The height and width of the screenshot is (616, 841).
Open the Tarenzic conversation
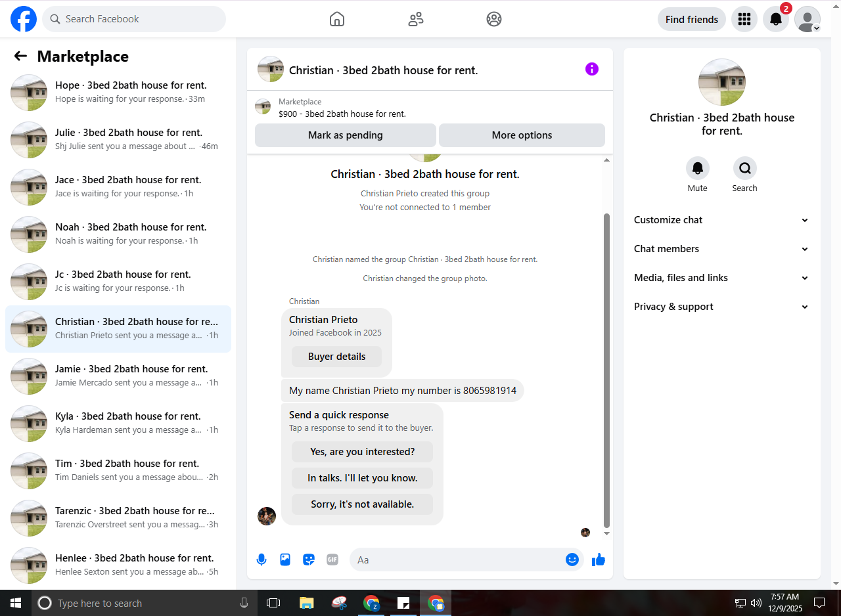tap(118, 518)
